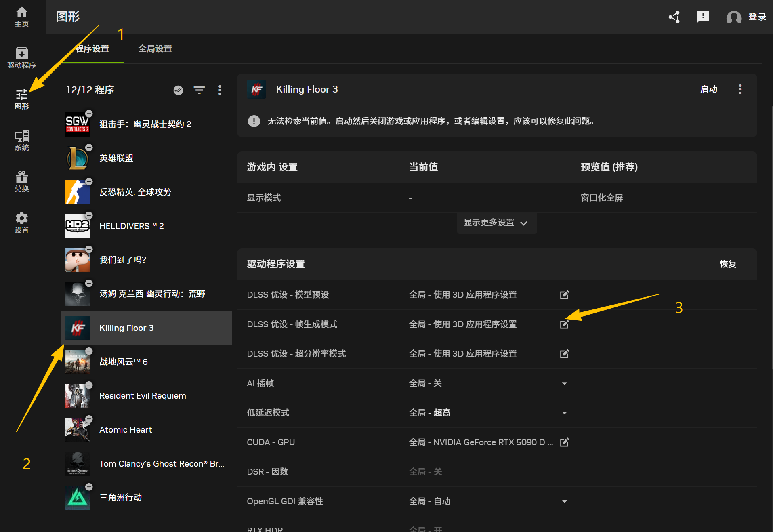Expand 显示更多设置 section
The height and width of the screenshot is (532, 773).
coord(497,223)
